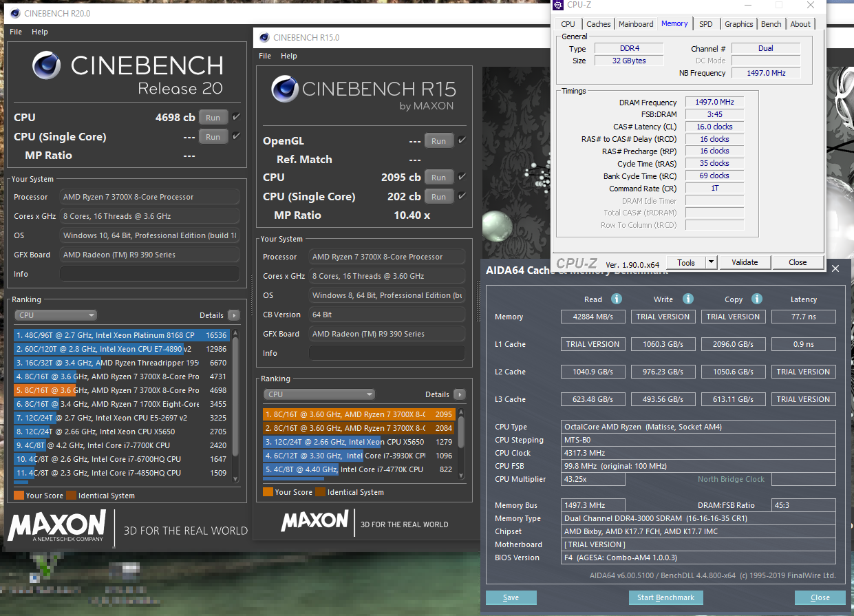Run the R15 OpenGL benchmark
This screenshot has height=616, width=854.
(439, 140)
